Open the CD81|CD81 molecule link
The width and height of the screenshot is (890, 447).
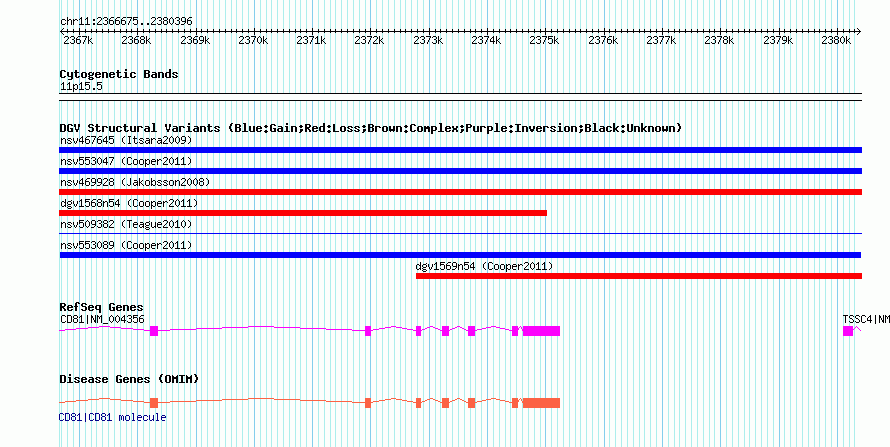point(113,418)
